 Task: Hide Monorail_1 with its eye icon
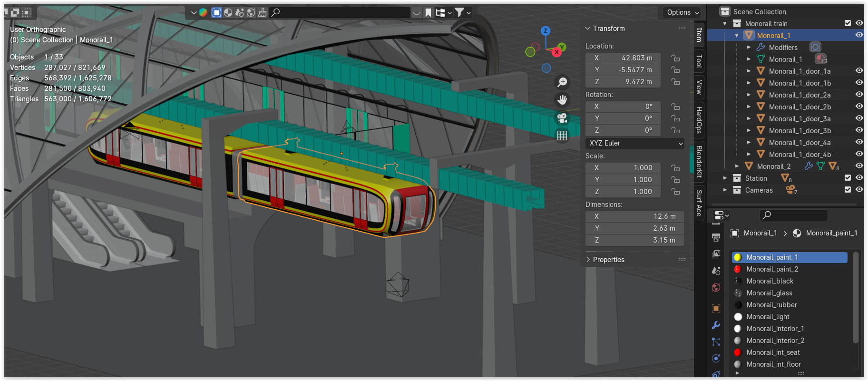859,35
